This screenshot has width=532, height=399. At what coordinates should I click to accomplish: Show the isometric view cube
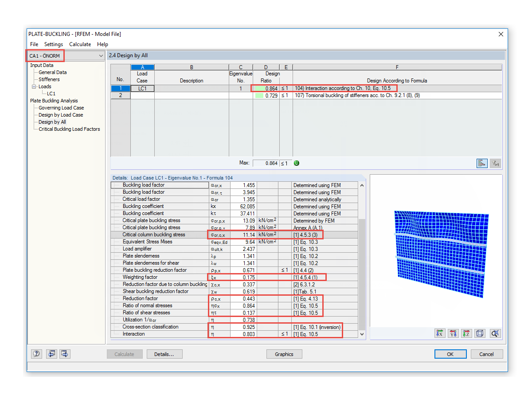480,333
